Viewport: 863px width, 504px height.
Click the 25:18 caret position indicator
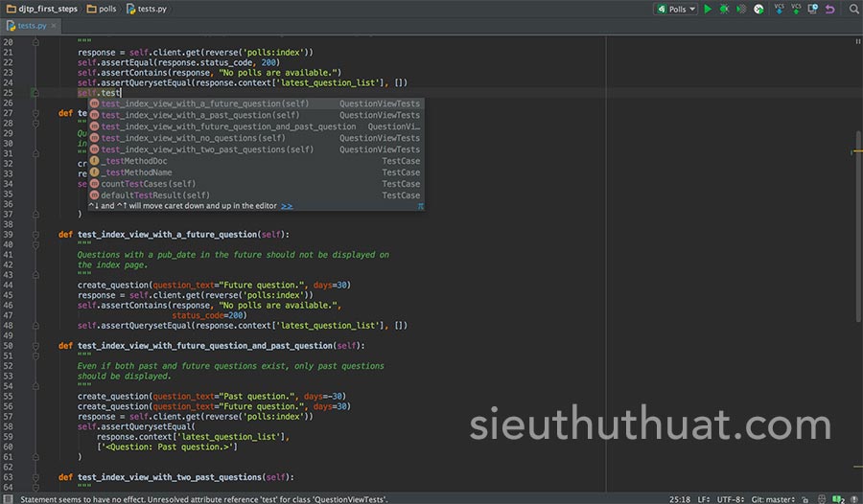point(680,499)
